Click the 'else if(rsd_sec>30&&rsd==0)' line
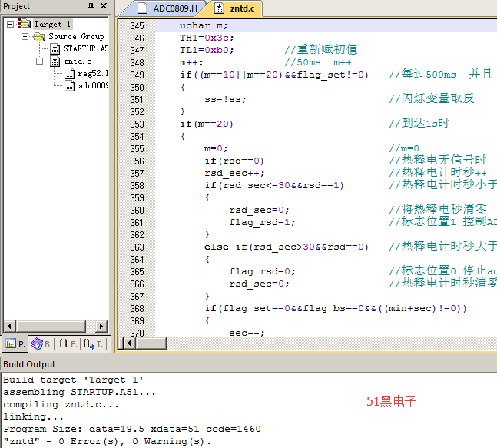Image resolution: width=497 pixels, height=448 pixels. coord(287,247)
